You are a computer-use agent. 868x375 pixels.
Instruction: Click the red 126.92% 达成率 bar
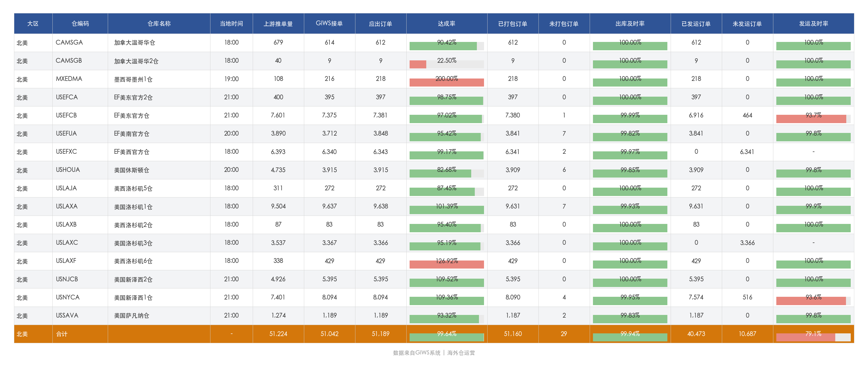point(447,265)
